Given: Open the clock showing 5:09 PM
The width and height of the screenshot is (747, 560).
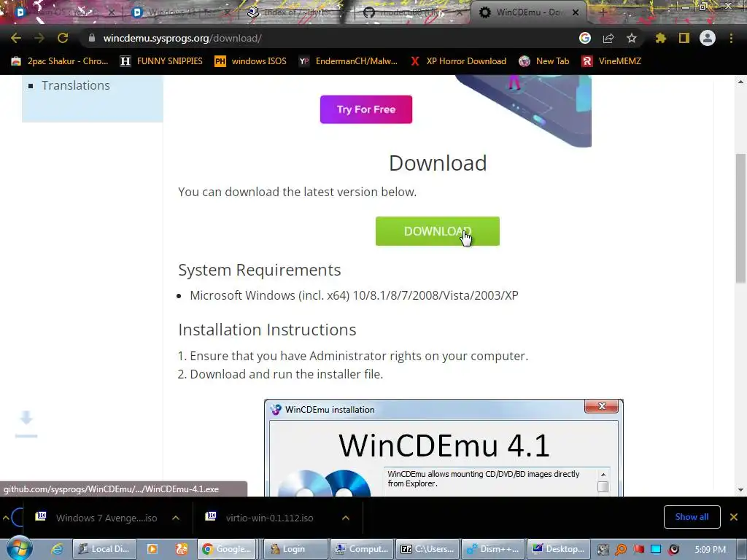Looking at the screenshot, I should click(710, 550).
